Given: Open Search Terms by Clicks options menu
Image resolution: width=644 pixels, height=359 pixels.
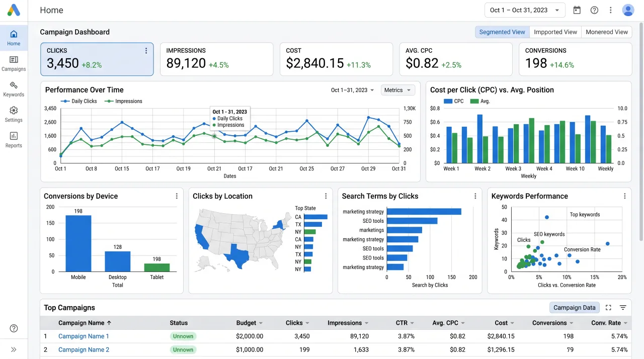Looking at the screenshot, I should (x=475, y=196).
